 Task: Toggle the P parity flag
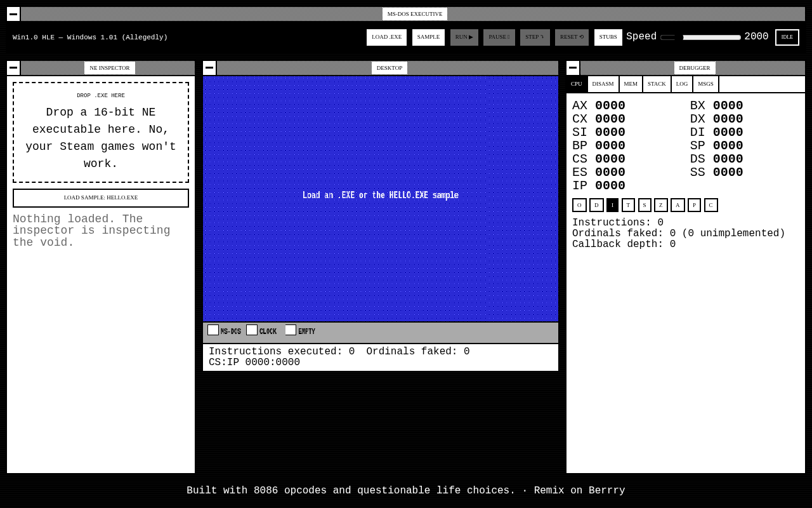point(694,205)
